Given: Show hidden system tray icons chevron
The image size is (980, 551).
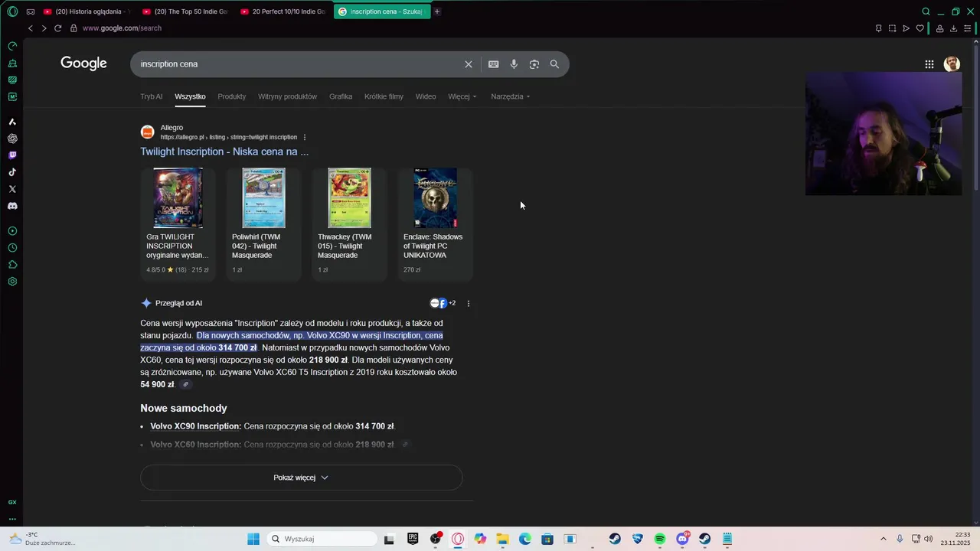Looking at the screenshot, I should 883,539.
